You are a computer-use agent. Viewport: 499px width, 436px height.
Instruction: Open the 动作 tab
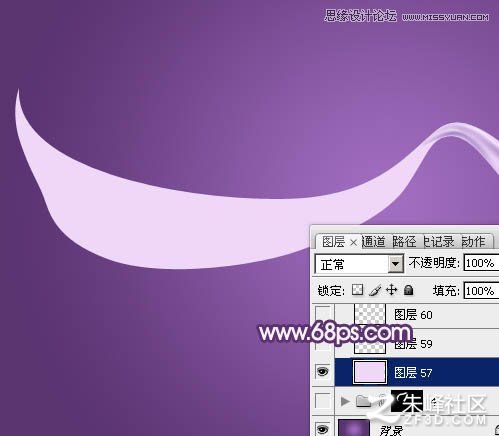(473, 242)
